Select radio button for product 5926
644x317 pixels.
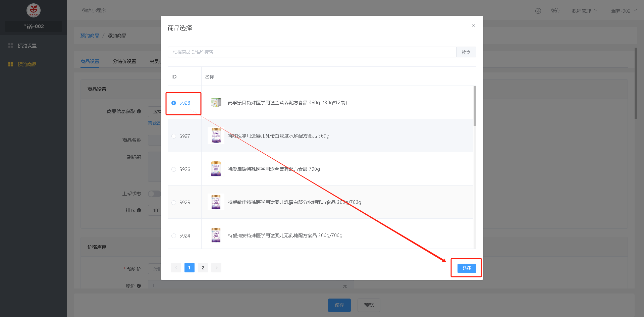[x=174, y=169]
